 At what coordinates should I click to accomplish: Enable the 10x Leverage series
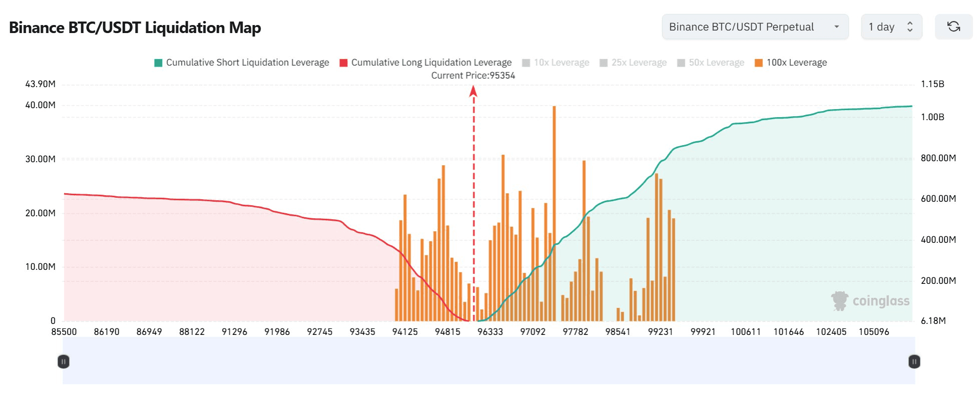(556, 63)
